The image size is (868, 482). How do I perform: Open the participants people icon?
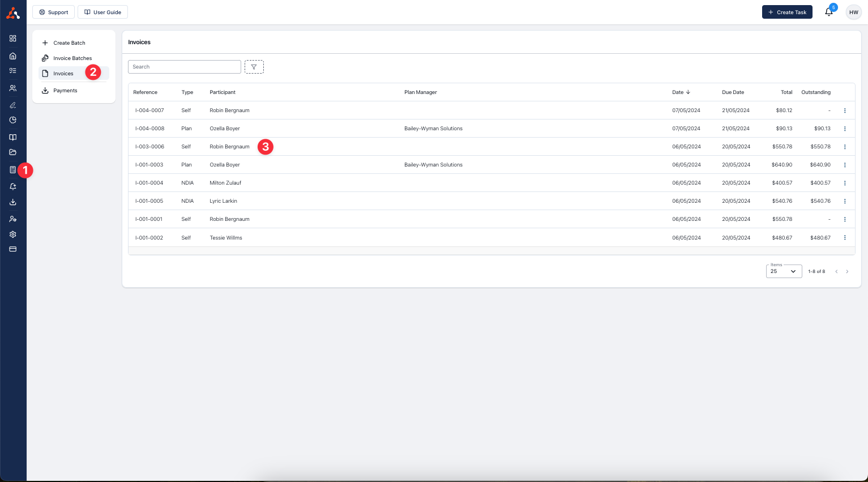[x=13, y=88]
